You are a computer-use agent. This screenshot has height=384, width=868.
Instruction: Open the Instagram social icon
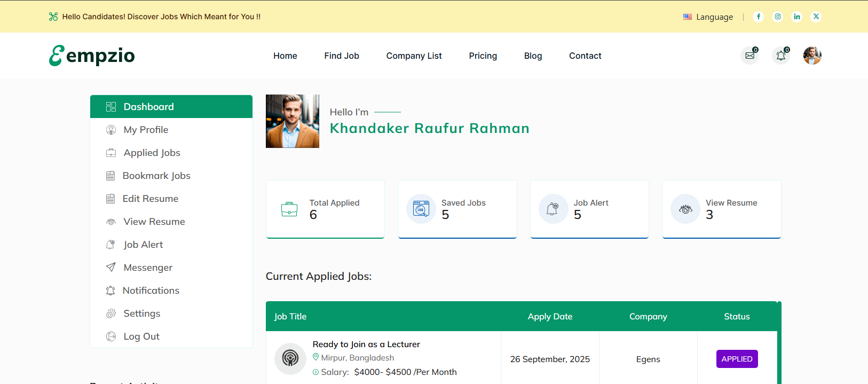tap(778, 17)
